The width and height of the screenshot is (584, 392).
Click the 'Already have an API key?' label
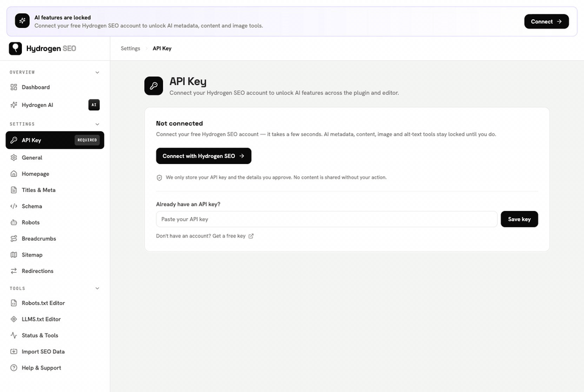tap(188, 204)
